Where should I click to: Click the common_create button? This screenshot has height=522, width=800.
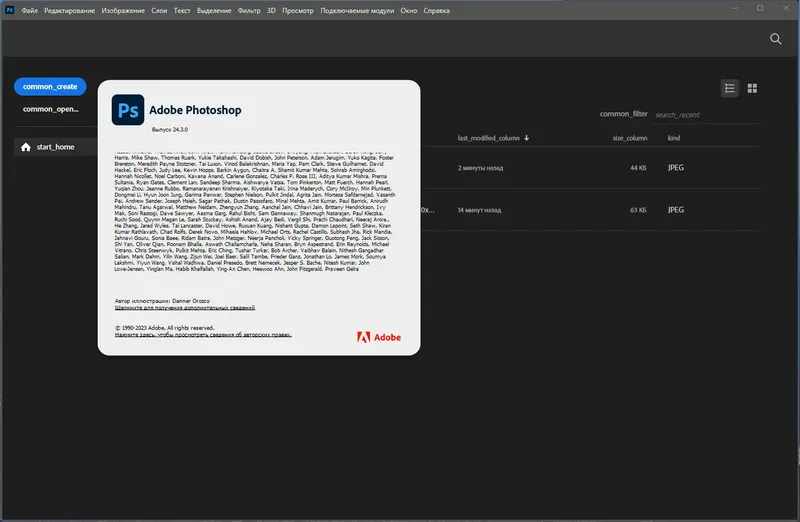50,86
